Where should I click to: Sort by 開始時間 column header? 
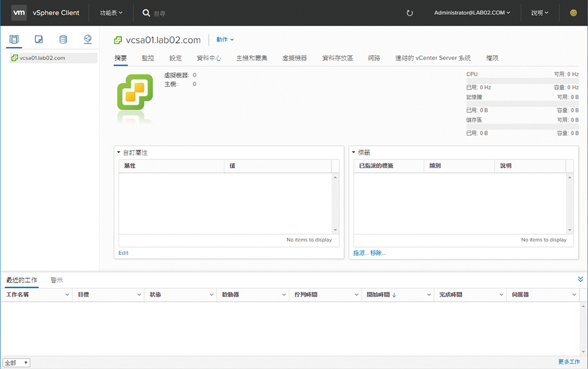tap(378, 295)
